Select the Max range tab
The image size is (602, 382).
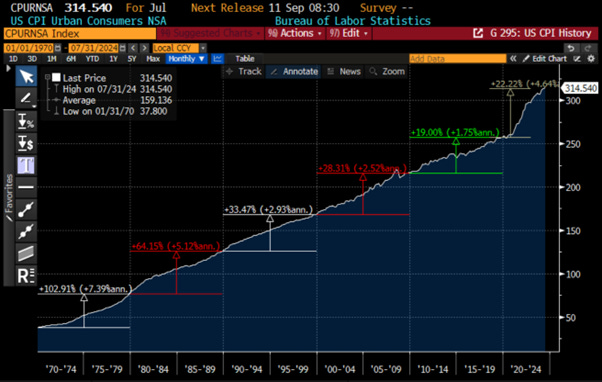153,59
